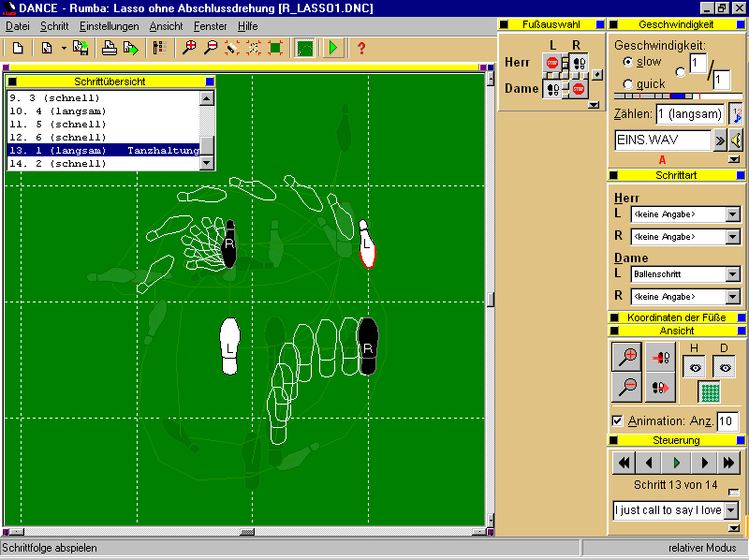Click the speed fraction denominator field
The image size is (749, 560).
pos(722,80)
